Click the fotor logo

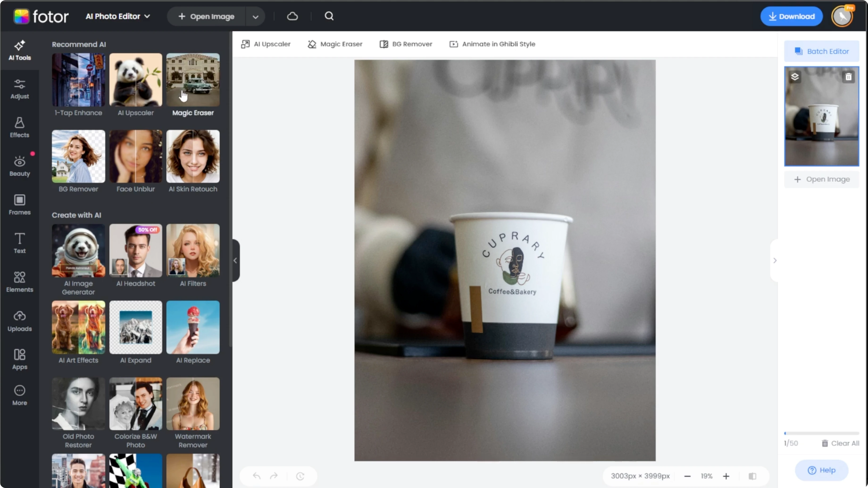pos(41,16)
